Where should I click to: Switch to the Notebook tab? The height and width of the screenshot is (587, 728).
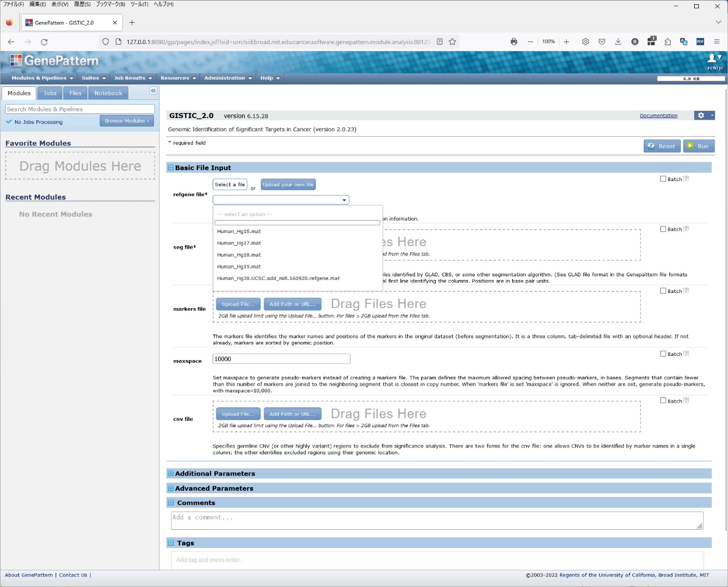109,93
